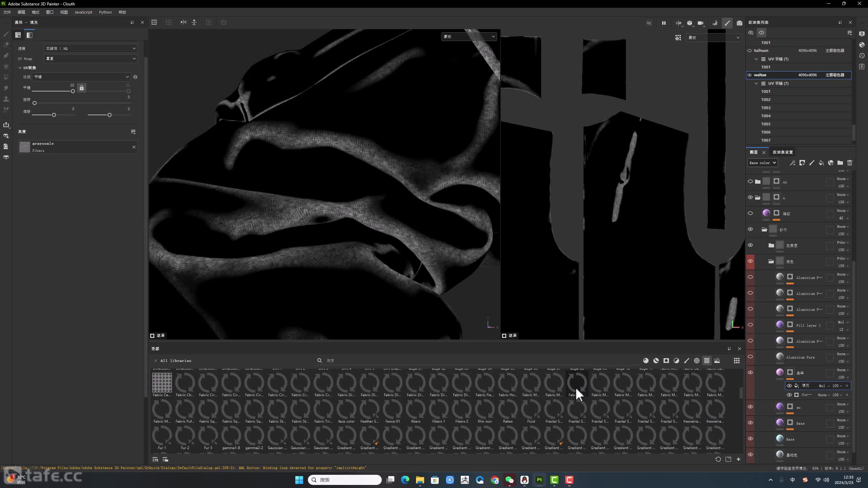Toggle the lock for tiling ratio
Image resolution: width=868 pixels, height=488 pixels.
[82, 88]
